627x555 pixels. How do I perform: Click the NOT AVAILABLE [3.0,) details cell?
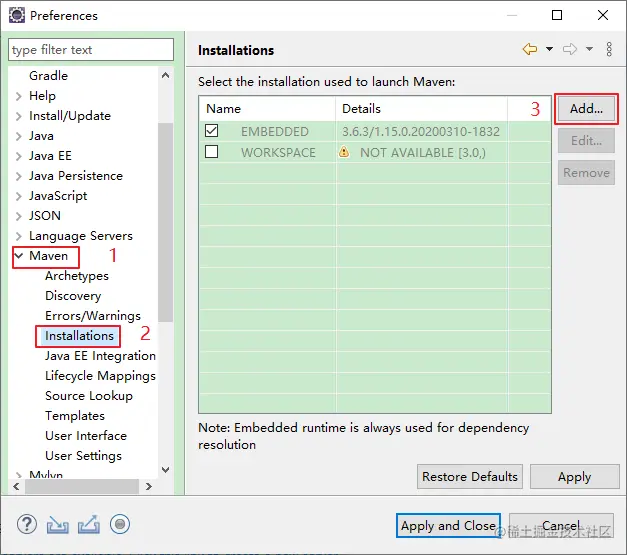tap(423, 152)
